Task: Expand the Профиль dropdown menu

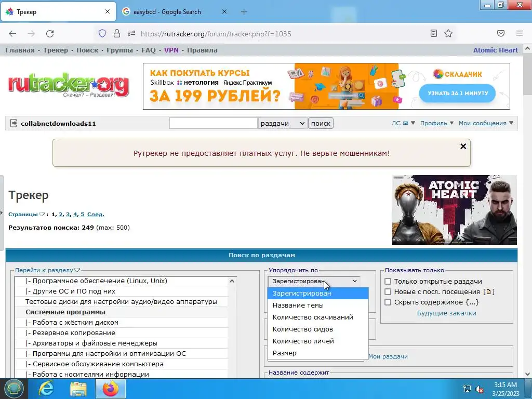Action: [437, 123]
